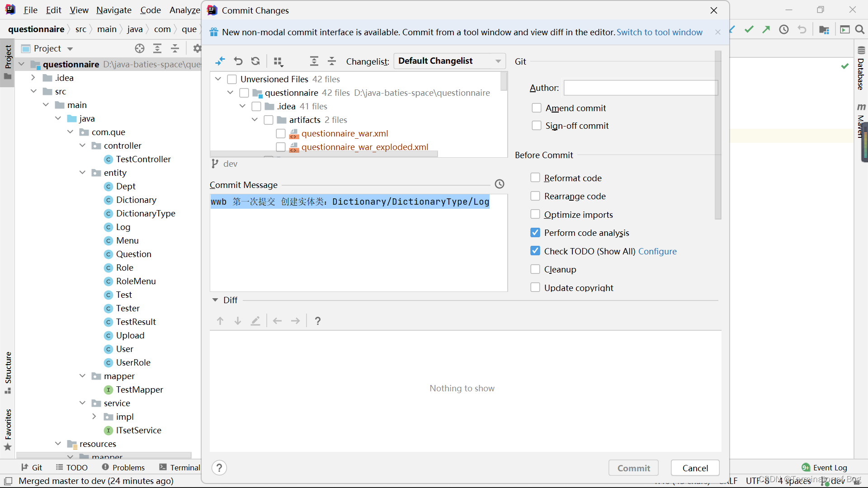Click the Git options panel scrollbar
Viewport: 868px width, 488px height.
[x=718, y=136]
